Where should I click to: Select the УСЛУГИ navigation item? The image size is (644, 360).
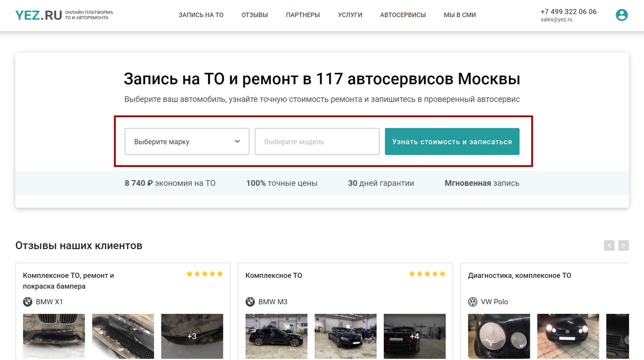(x=350, y=15)
